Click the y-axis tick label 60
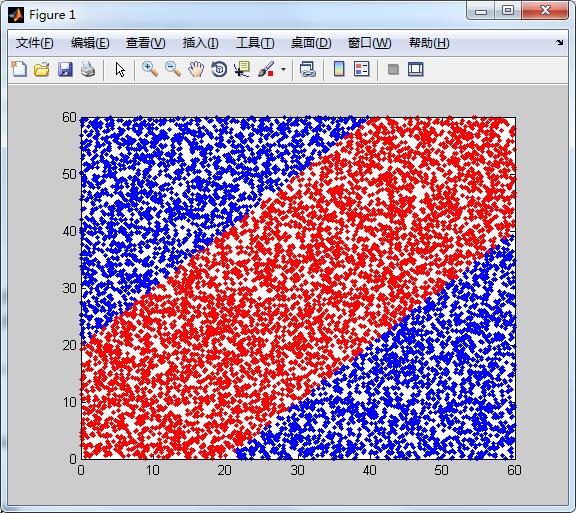 [69, 117]
